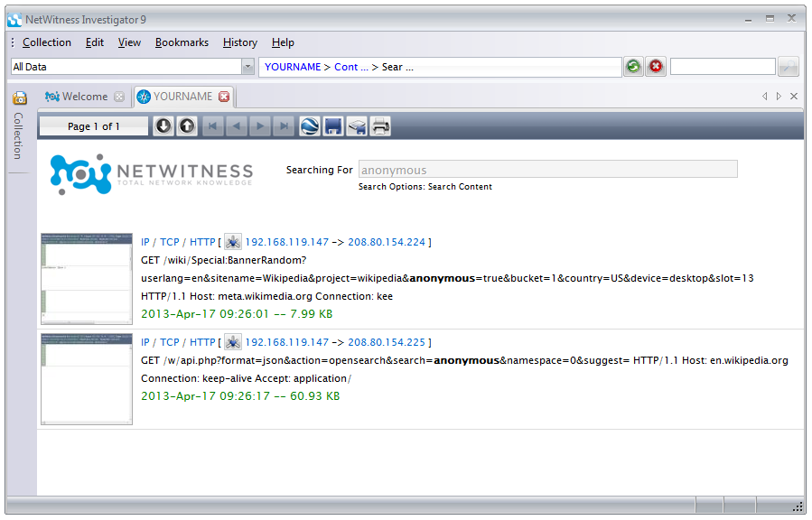This screenshot has width=812, height=520.
Task: Click the spider icon for the 208.80.154.224 session
Action: (x=232, y=242)
